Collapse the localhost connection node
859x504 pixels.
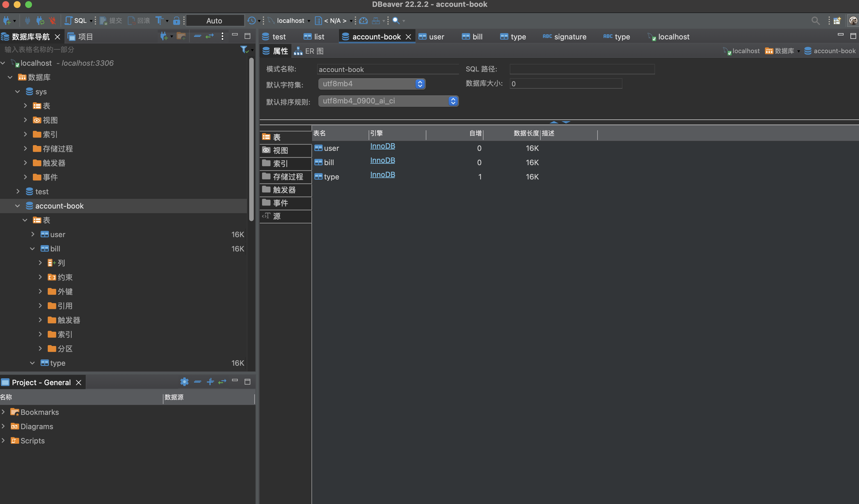(x=3, y=63)
